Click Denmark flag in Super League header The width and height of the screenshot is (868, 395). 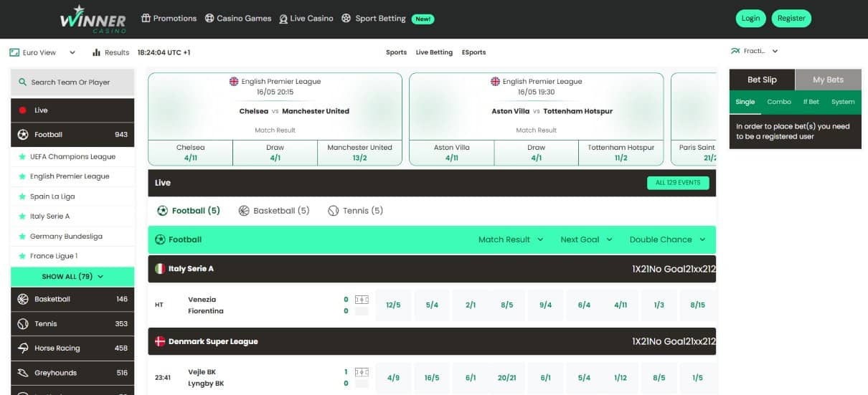(x=160, y=342)
